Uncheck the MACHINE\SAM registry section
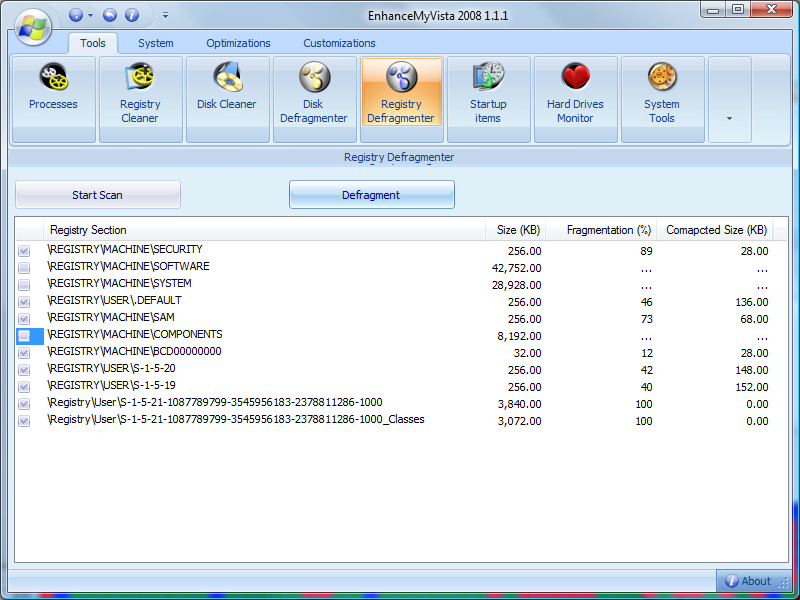The image size is (800, 600). coord(24,319)
